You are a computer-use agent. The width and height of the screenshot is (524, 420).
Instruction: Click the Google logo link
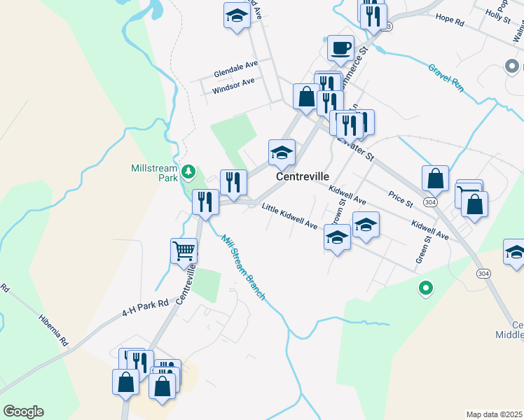tap(23, 412)
